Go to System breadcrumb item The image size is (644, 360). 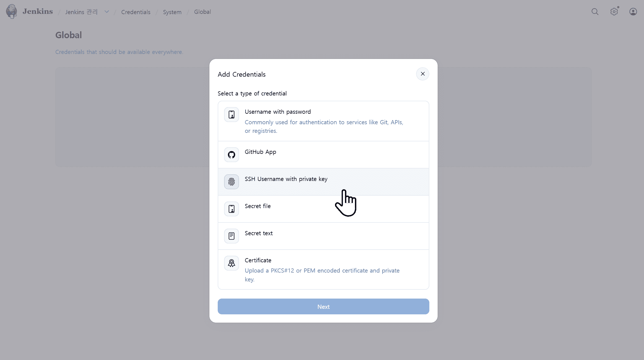click(172, 12)
